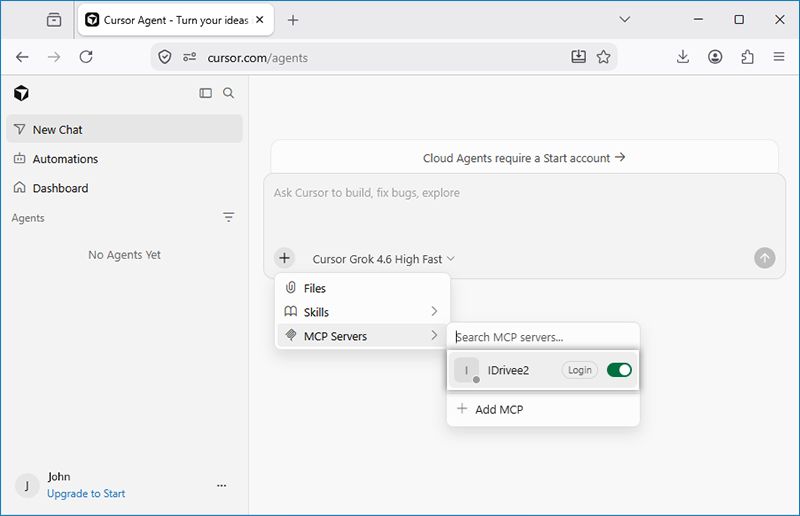
Task: Open site permissions icon in address bar
Action: (x=190, y=57)
